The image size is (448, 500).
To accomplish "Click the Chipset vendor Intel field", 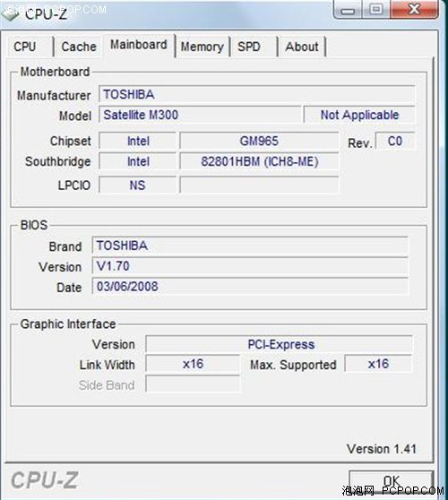I will coord(137,141).
